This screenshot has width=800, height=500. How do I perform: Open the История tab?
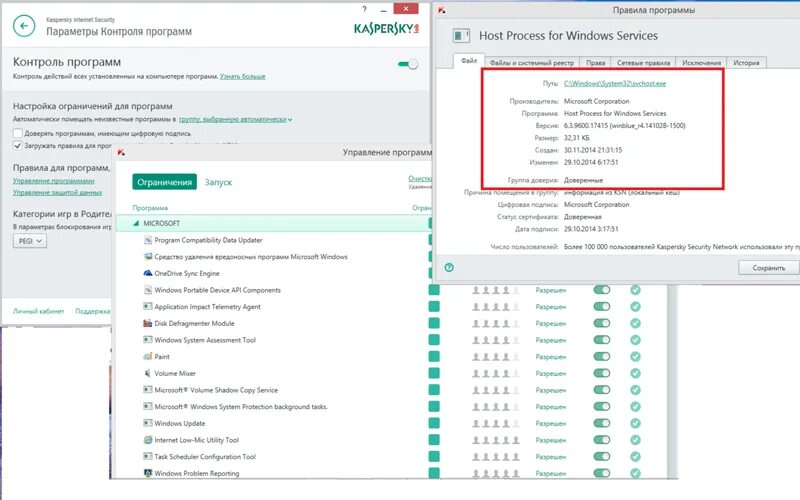pos(746,62)
